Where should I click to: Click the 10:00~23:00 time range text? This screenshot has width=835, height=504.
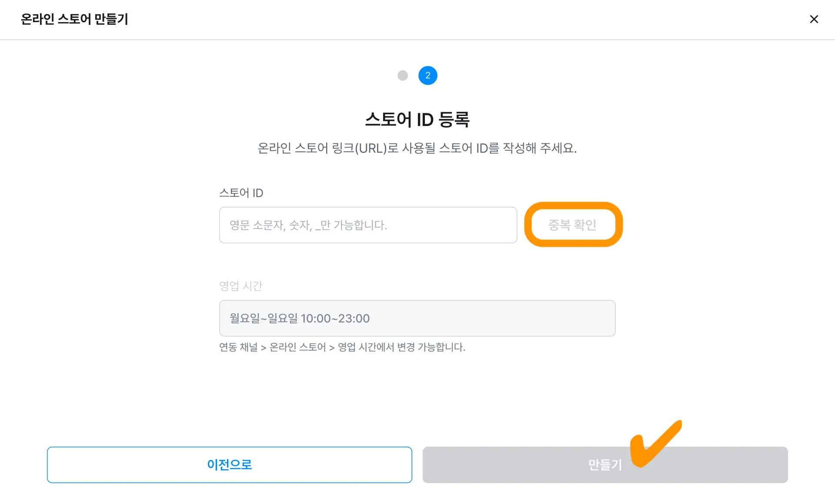click(335, 318)
